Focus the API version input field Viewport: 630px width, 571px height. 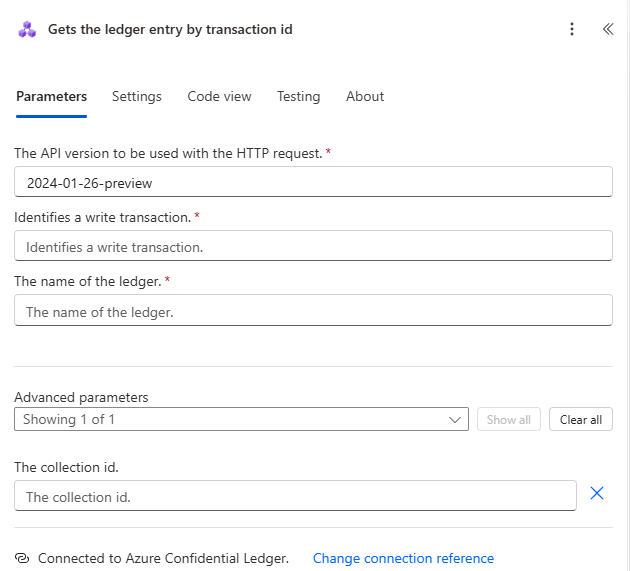[313, 182]
